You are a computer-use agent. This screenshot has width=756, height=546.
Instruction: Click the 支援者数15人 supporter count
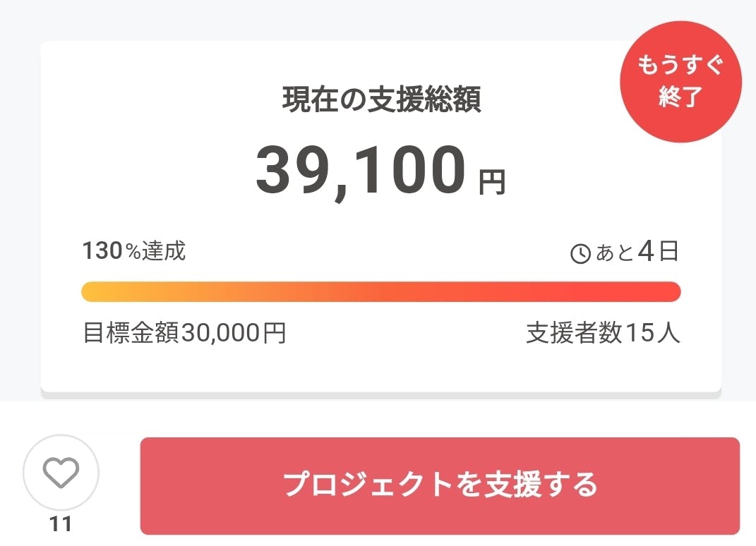tap(603, 333)
